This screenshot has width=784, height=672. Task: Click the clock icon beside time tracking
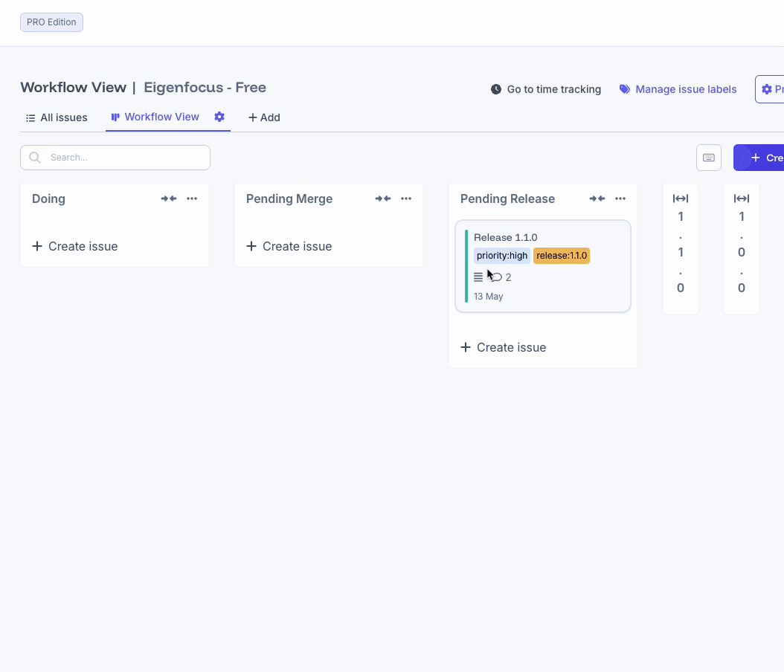pos(496,89)
